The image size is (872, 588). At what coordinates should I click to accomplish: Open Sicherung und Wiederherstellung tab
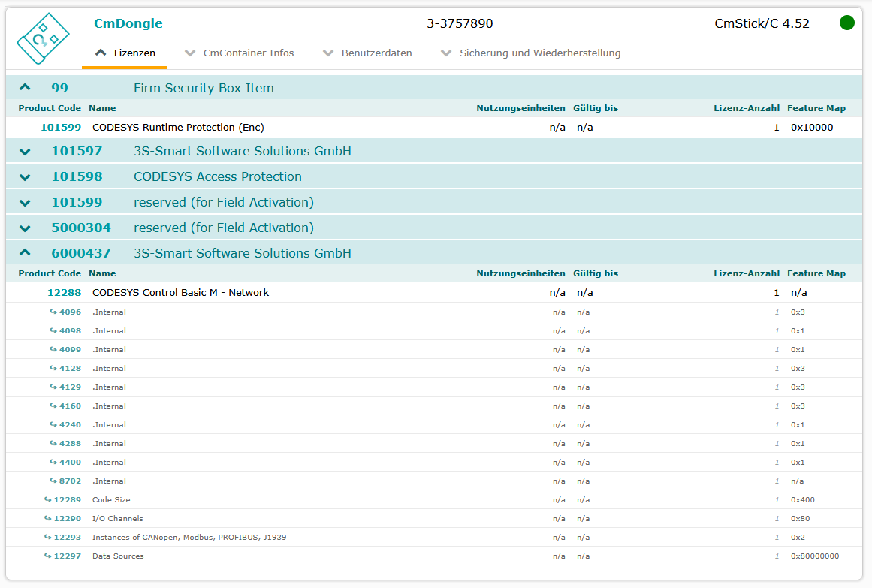click(531, 53)
